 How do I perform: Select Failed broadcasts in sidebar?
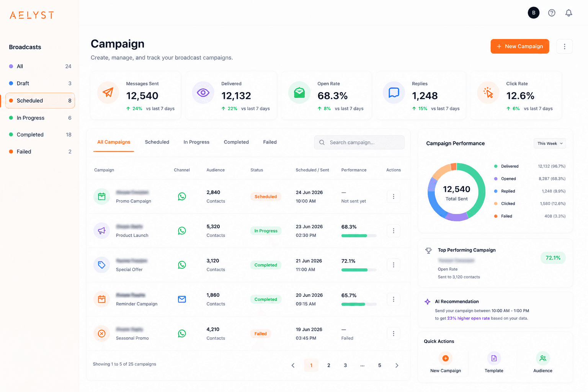(40, 152)
